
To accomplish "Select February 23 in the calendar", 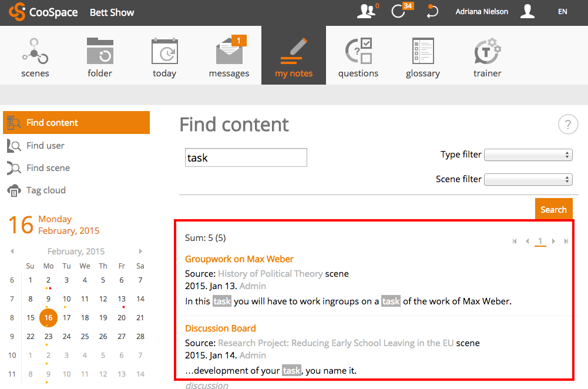I will [48, 337].
